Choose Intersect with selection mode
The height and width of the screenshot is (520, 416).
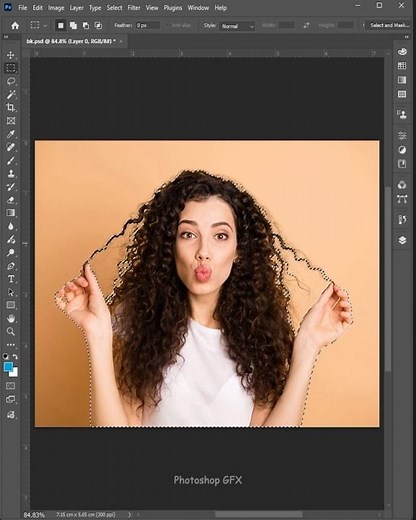pyautogui.click(x=98, y=26)
